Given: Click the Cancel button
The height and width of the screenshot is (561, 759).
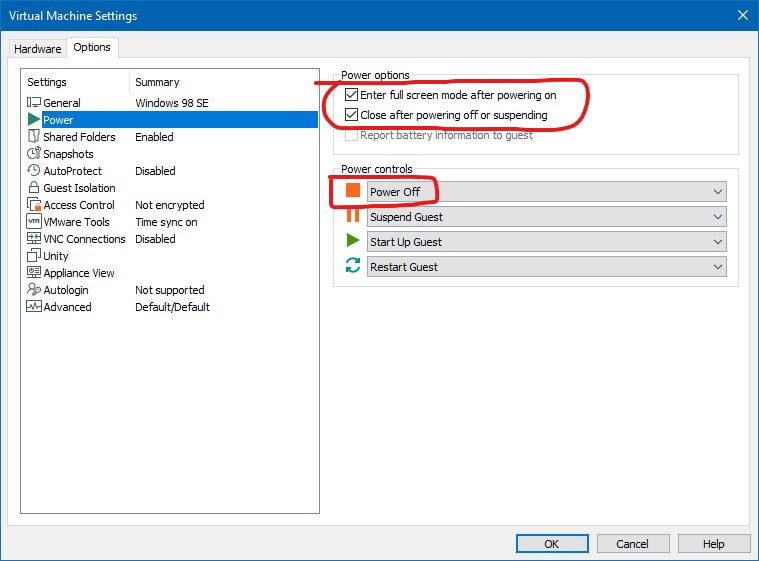Looking at the screenshot, I should click(x=633, y=544).
